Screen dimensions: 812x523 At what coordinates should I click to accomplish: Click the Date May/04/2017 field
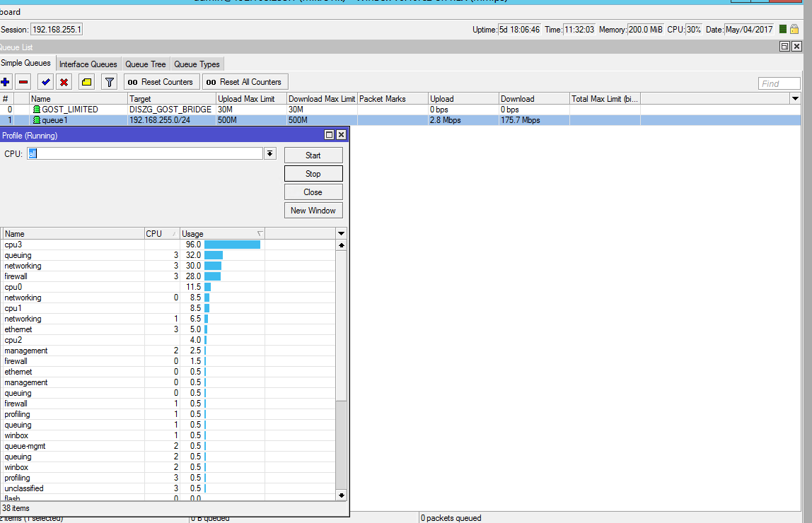click(x=749, y=30)
